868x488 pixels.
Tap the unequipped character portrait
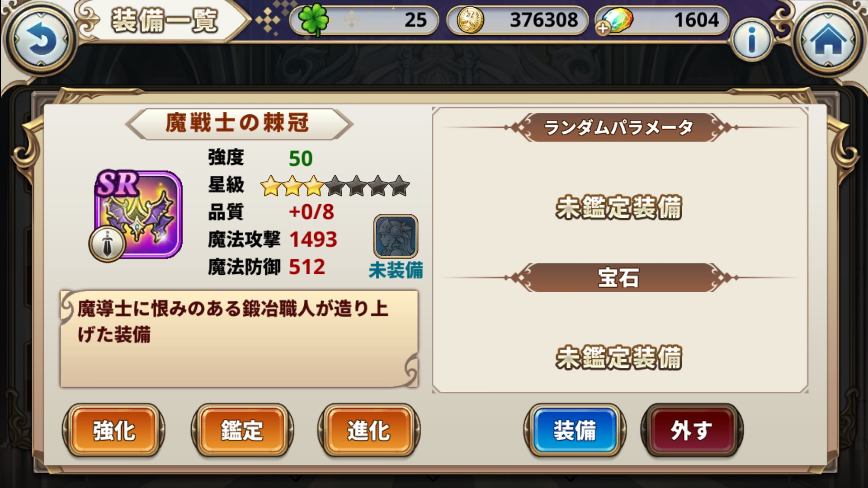396,236
